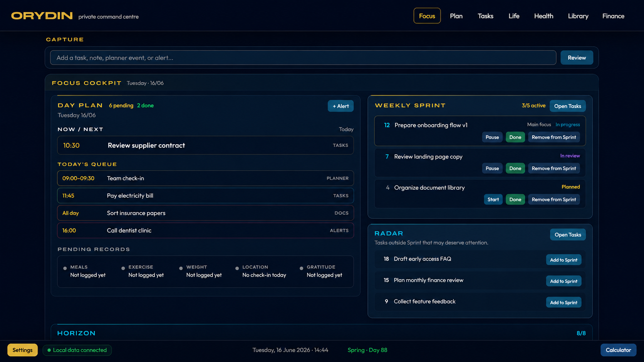Mark Prepare onboarding flow v1 as Done

515,137
